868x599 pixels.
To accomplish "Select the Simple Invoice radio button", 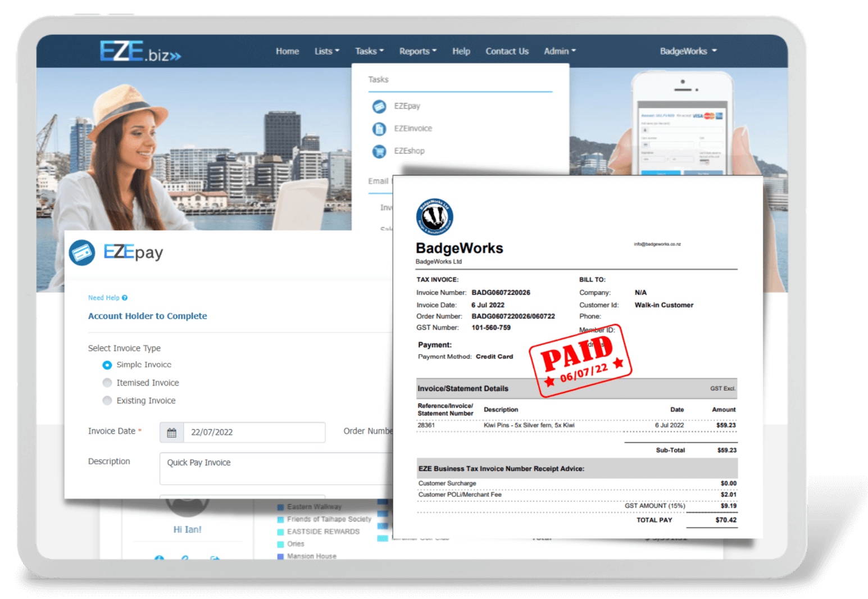I will 107,365.
